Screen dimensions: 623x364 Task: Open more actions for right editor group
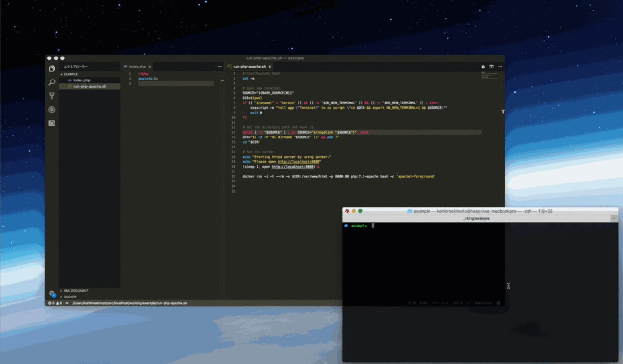click(x=500, y=67)
